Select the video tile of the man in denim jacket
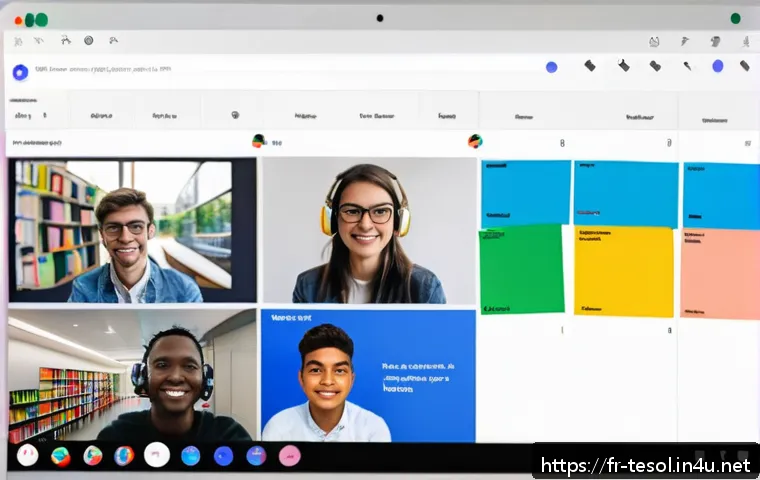The height and width of the screenshot is (480, 760). [132, 230]
